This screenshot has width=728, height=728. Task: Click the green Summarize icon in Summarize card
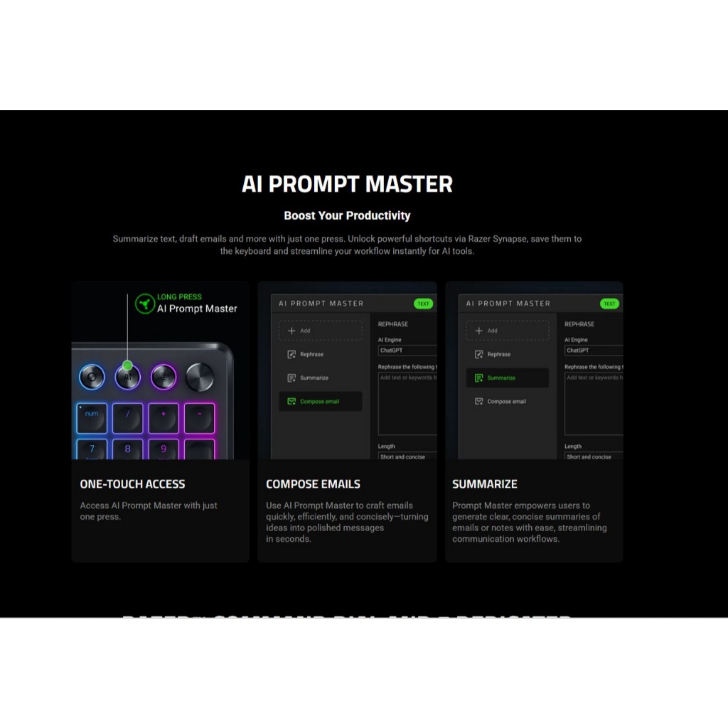pyautogui.click(x=478, y=378)
